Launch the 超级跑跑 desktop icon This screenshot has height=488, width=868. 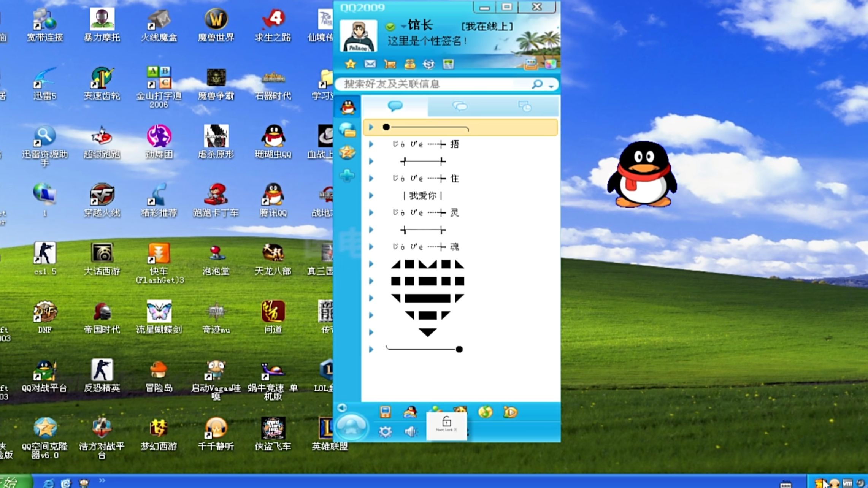(102, 142)
